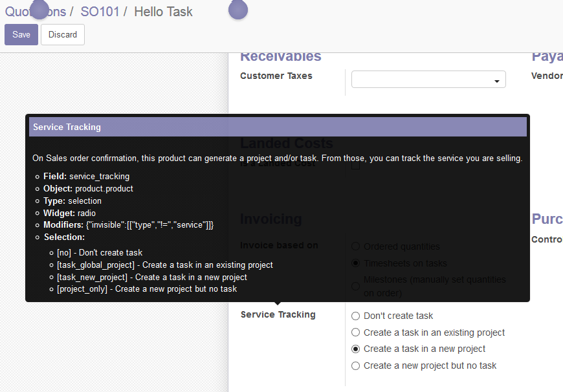The width and height of the screenshot is (563, 392).
Task: Click the task_new_project entry in tooltip
Action: (151, 277)
